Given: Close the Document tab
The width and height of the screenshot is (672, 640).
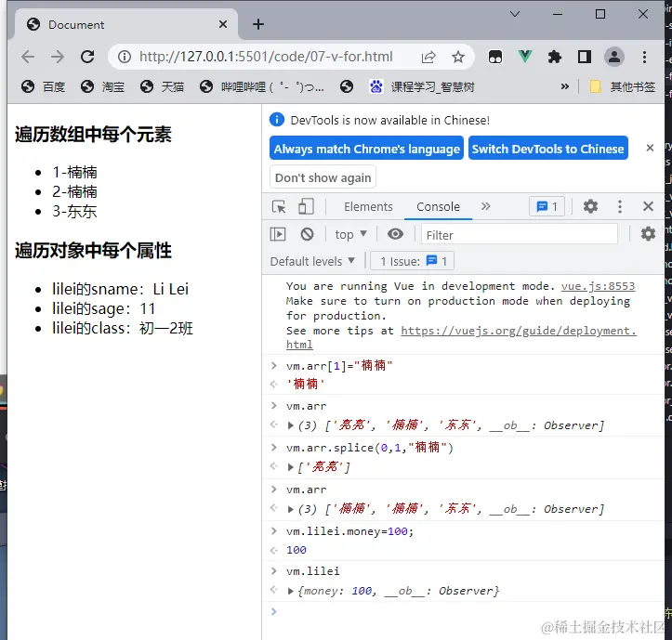Looking at the screenshot, I should pos(223,24).
